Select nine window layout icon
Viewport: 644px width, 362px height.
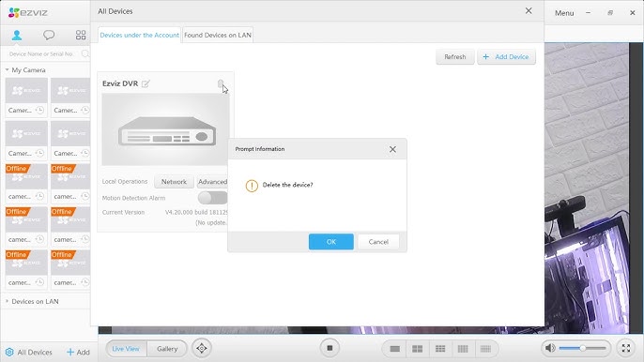tap(440, 349)
